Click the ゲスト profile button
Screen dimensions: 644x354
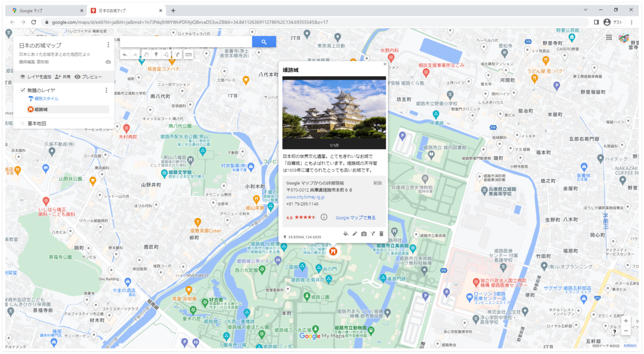[x=613, y=22]
